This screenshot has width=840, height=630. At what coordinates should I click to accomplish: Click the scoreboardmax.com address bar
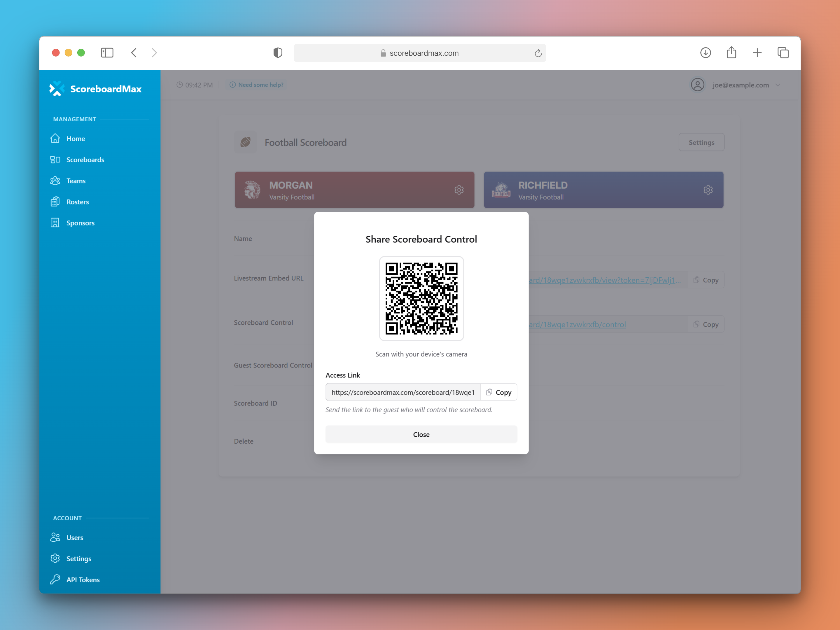tap(420, 53)
